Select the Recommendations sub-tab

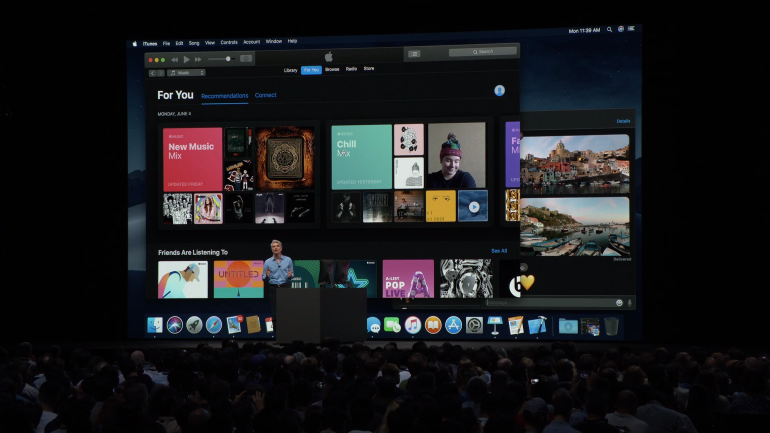(x=224, y=96)
